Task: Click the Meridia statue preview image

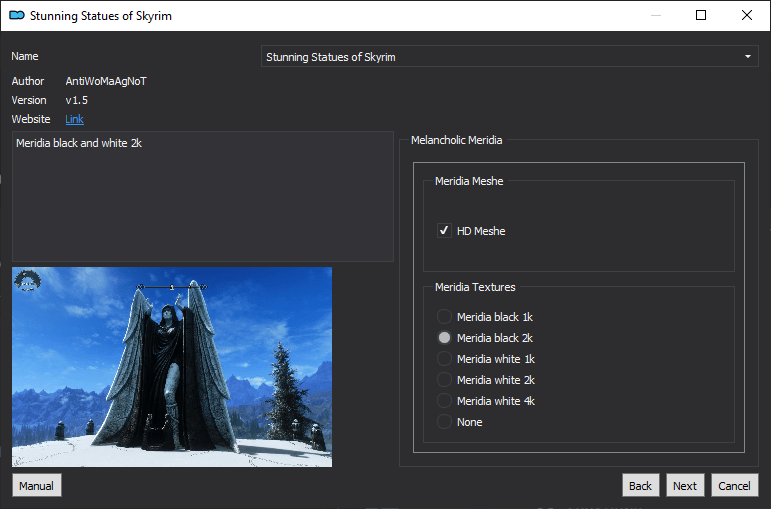Action: (x=172, y=367)
